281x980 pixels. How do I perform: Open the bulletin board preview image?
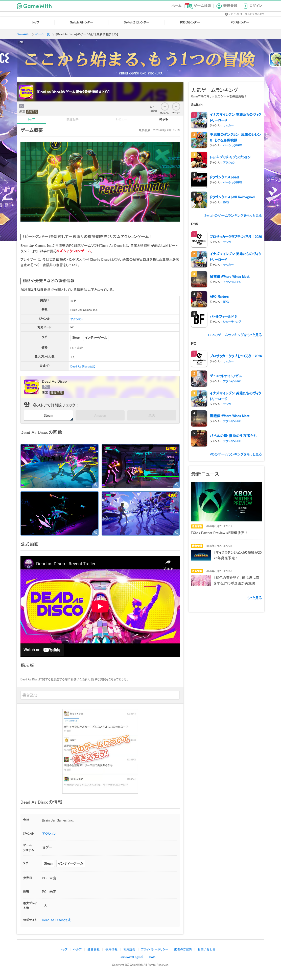(x=100, y=751)
